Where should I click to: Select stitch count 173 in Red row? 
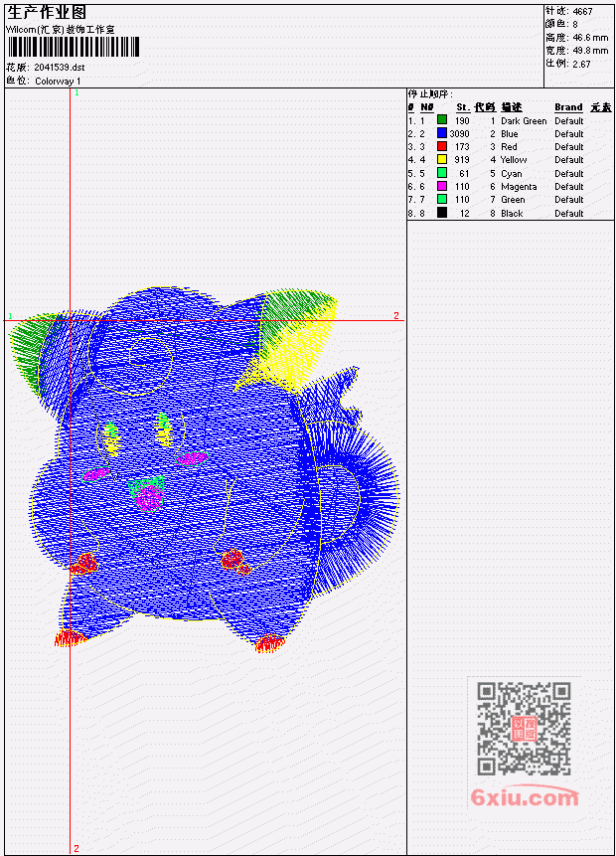tap(462, 147)
